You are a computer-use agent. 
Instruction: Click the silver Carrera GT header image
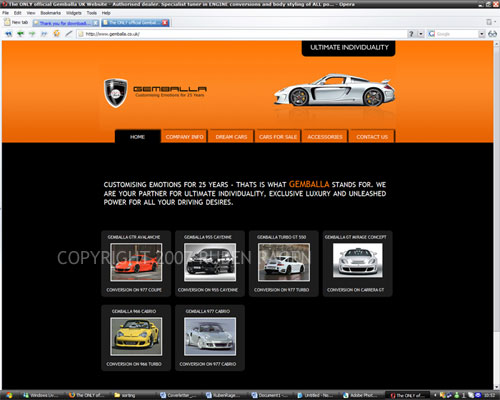[334, 90]
